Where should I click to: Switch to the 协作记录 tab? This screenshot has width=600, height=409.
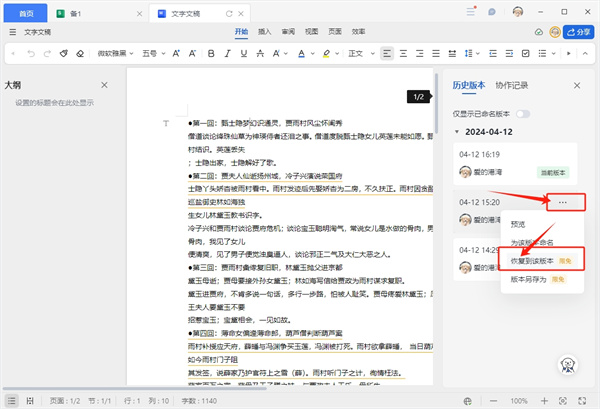511,86
